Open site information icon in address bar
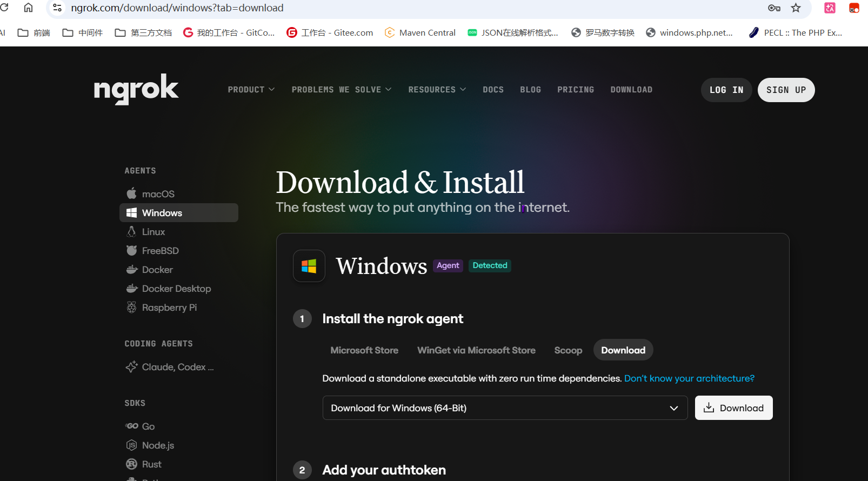868x481 pixels. pos(57,8)
